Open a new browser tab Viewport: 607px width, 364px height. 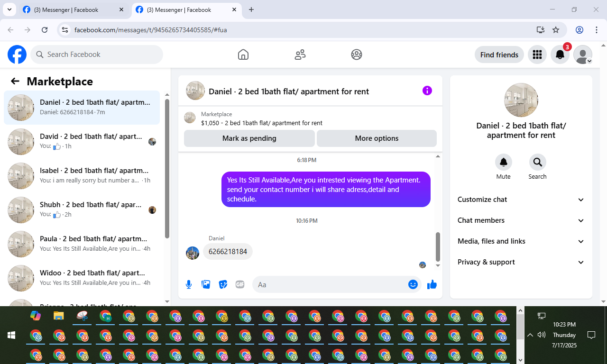click(251, 9)
